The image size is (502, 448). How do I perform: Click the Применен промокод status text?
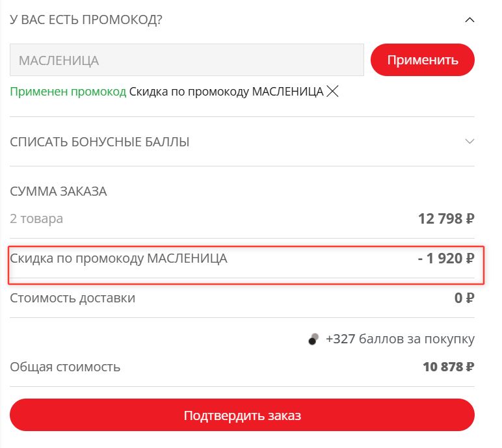[68, 92]
